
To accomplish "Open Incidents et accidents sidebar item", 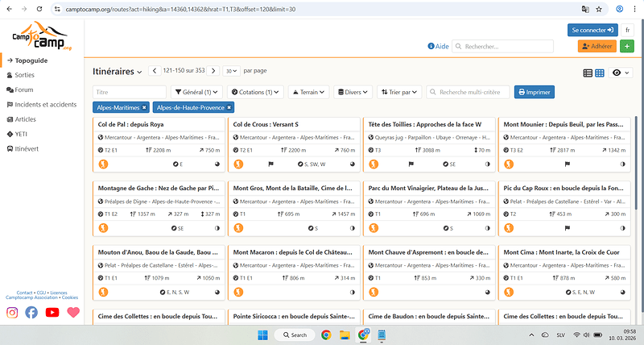I will (45, 104).
